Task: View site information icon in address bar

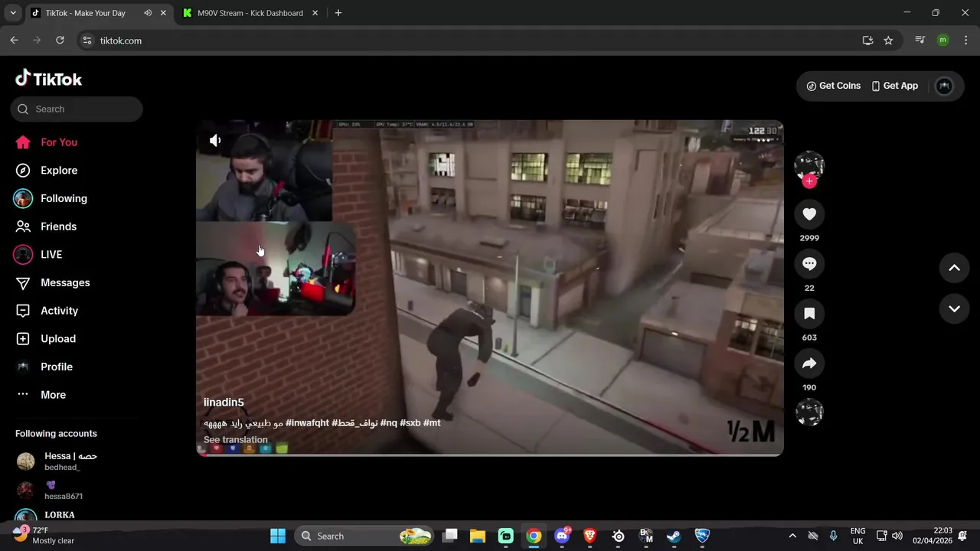Action: (87, 41)
